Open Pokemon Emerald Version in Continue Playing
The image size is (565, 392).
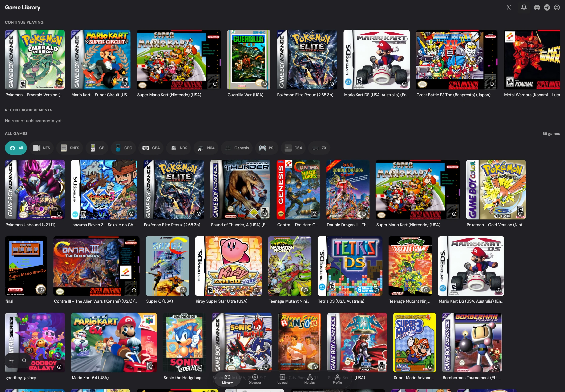pyautogui.click(x=35, y=60)
